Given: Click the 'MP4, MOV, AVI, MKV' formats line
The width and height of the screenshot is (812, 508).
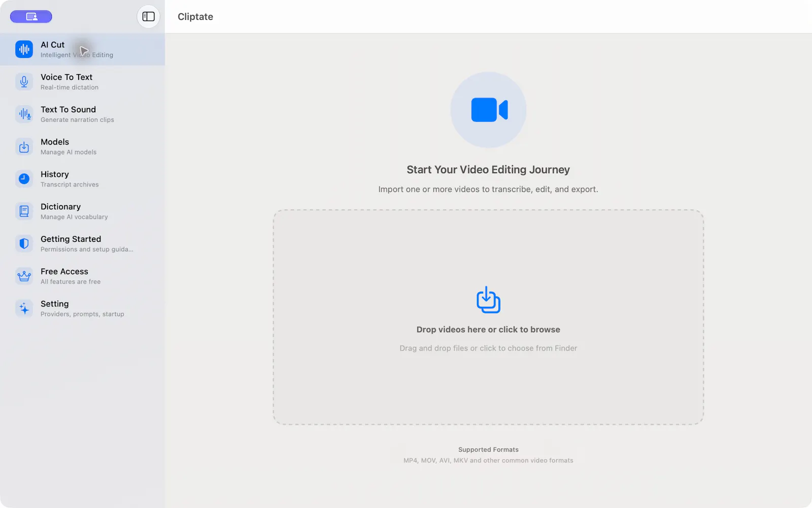Looking at the screenshot, I should click(488, 461).
